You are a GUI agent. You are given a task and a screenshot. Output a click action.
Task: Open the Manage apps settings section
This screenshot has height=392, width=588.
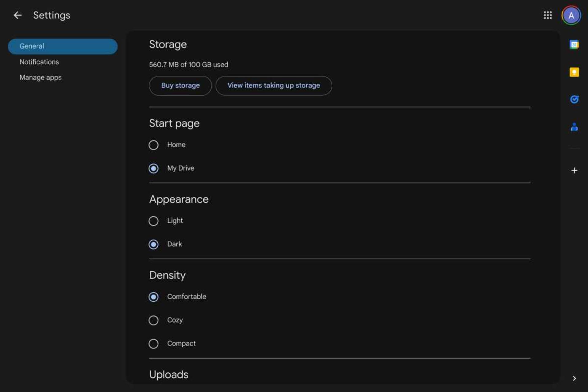coord(40,77)
